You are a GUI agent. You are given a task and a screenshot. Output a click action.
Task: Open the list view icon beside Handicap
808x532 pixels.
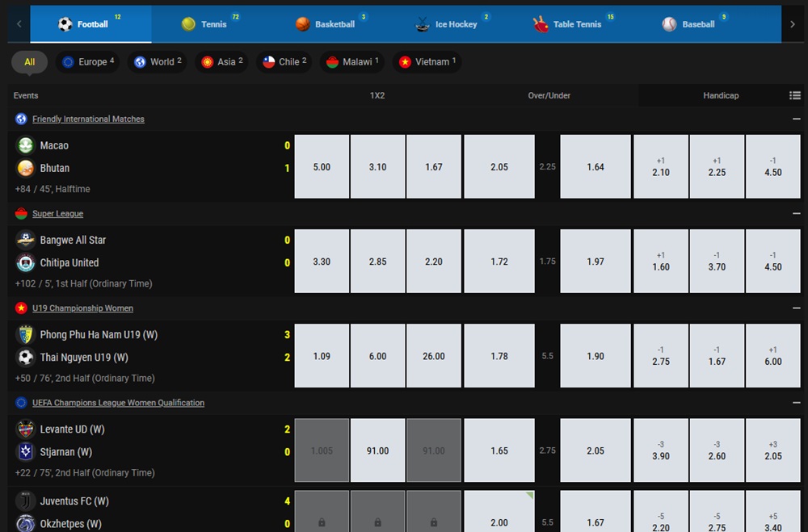point(795,95)
